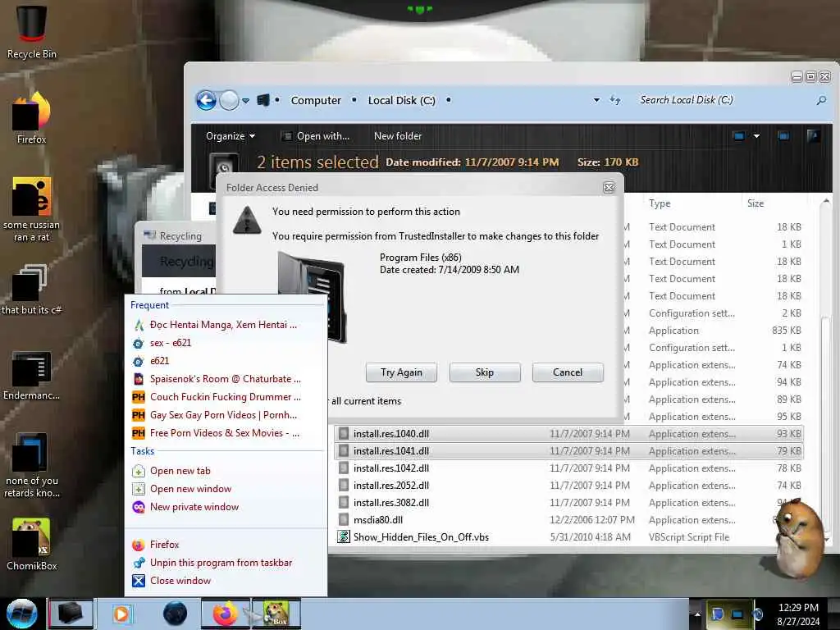Click the Forward arrow in Explorer
Viewport: 840px width, 630px height.
[x=230, y=100]
